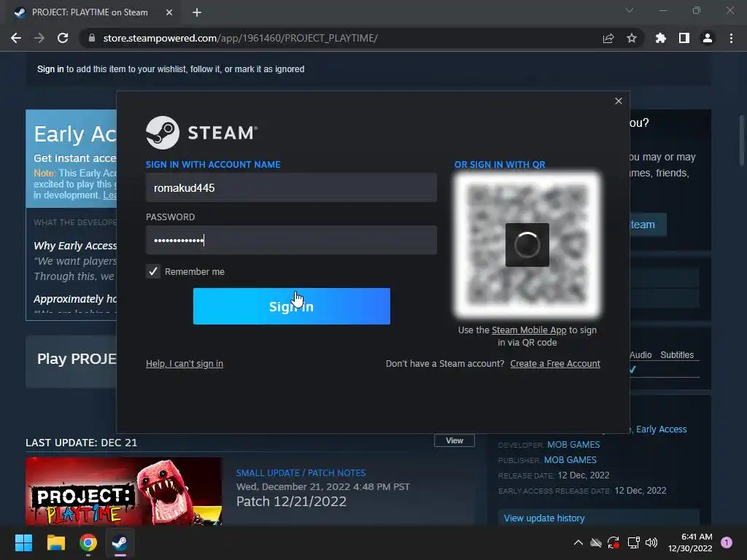Open the Patch 12/21/2022 title
The image size is (747, 560).
pyautogui.click(x=291, y=502)
